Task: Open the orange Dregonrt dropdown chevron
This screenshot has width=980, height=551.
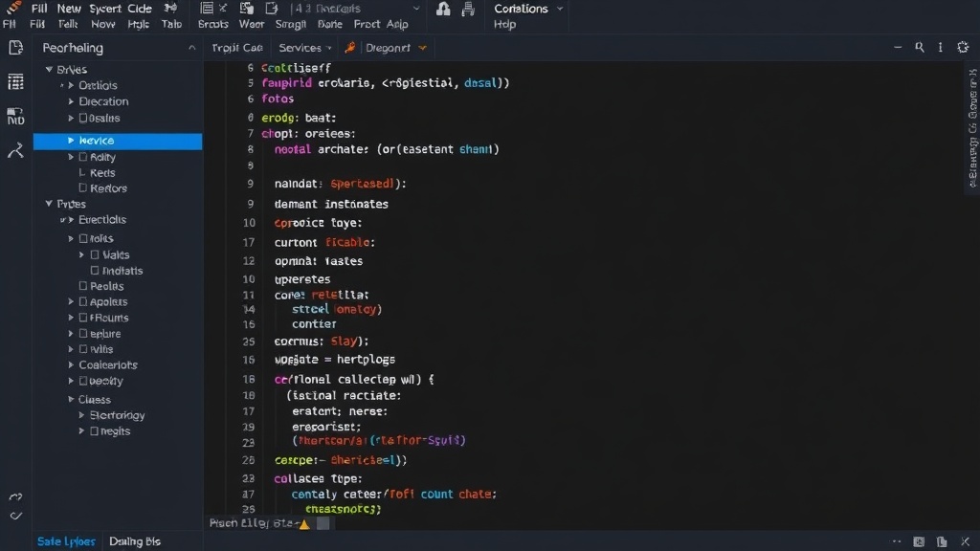Action: tap(423, 48)
